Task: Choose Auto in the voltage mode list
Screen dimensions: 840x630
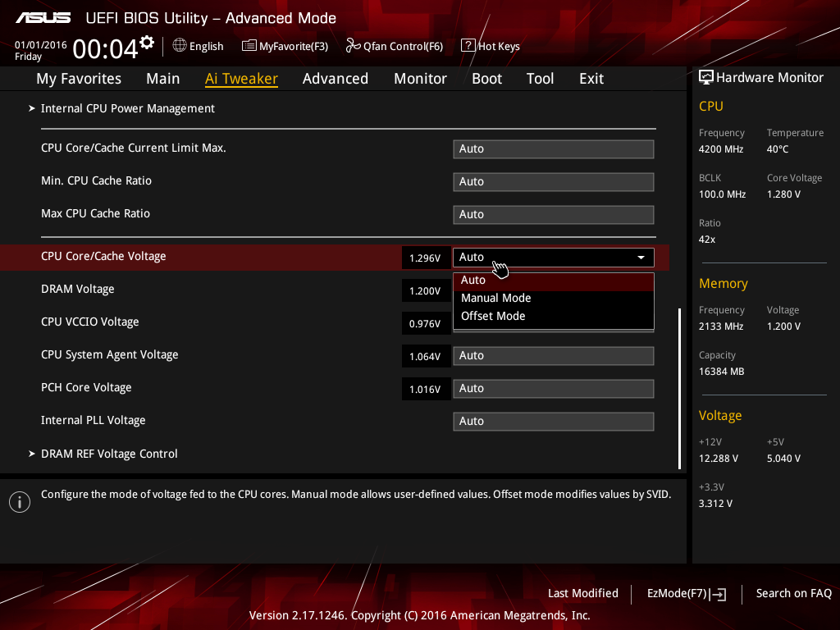Action: 554,281
